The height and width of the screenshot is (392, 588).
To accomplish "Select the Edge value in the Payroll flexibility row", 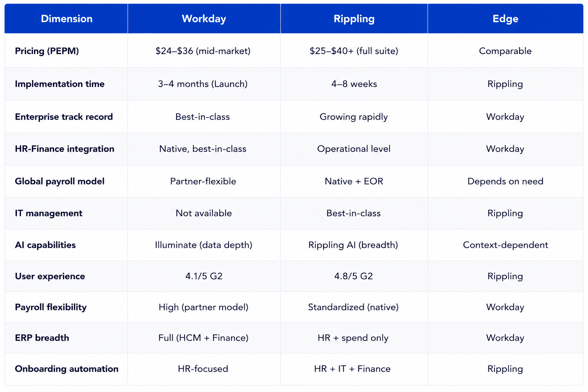I will (x=505, y=307).
